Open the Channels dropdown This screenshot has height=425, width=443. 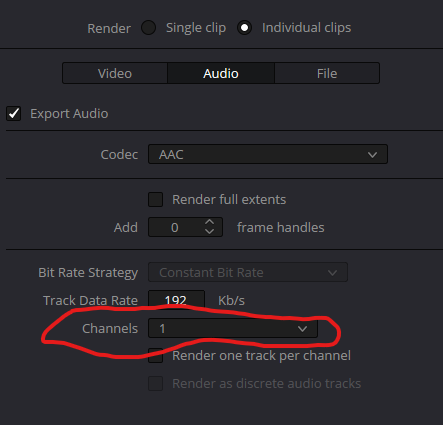tap(233, 328)
